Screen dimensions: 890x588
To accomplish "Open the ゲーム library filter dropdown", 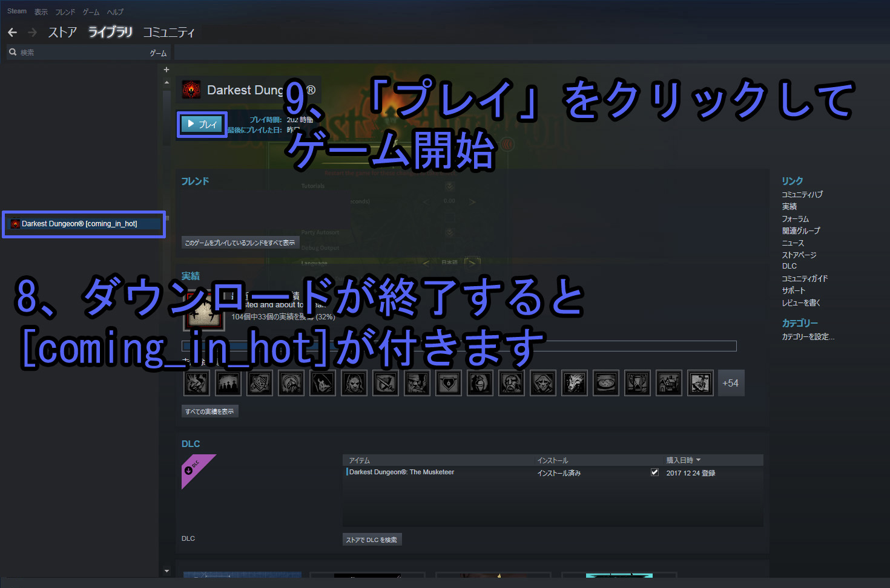I will (x=158, y=53).
